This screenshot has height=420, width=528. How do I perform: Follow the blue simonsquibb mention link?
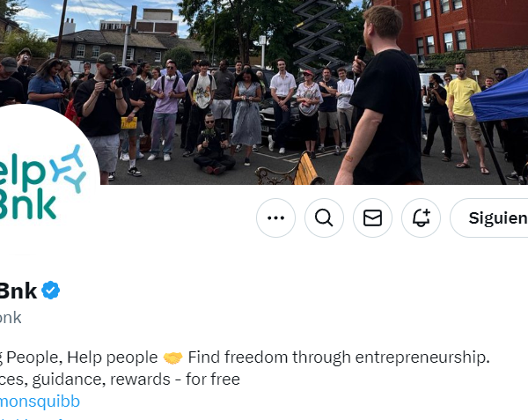[x=40, y=402]
